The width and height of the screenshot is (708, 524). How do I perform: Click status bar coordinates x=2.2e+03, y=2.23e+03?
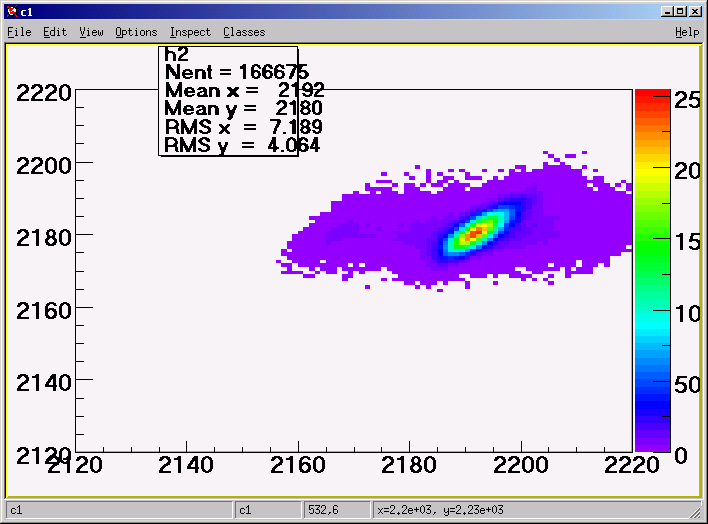440,510
